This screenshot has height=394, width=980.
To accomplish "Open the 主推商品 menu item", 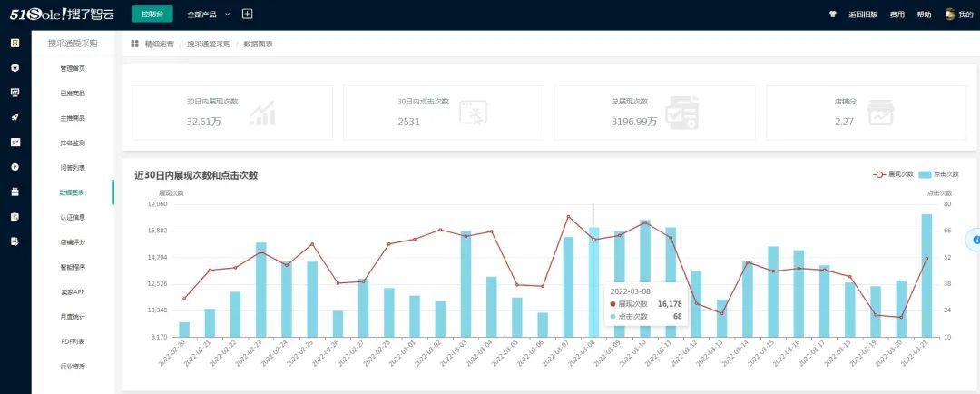I will (x=73, y=118).
